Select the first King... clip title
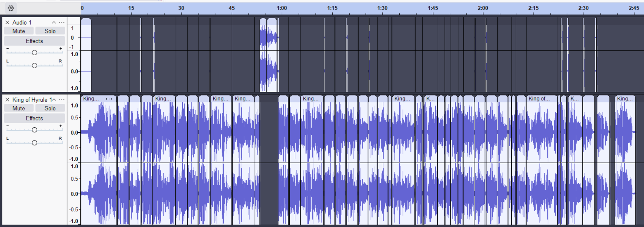The width and height of the screenshot is (644, 227). tap(91, 99)
